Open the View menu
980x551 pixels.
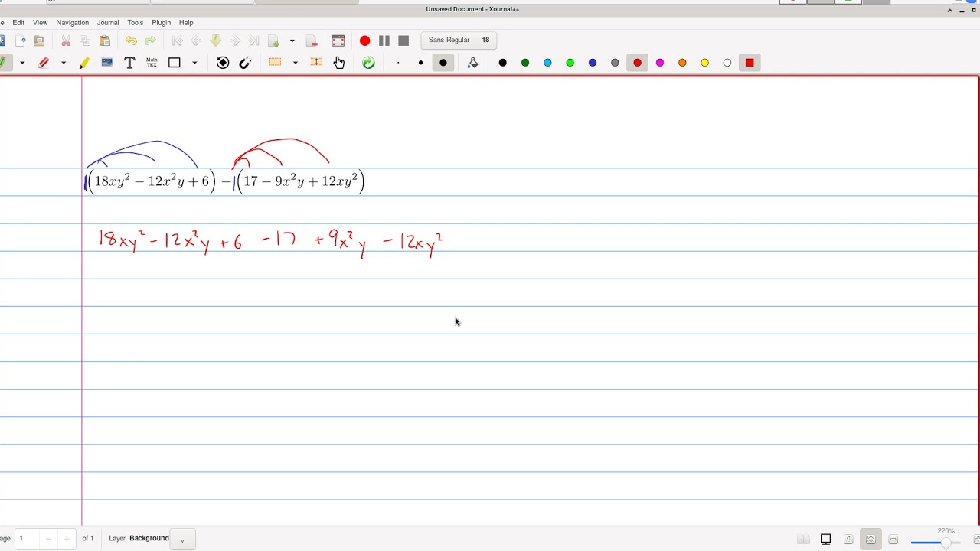41,22
